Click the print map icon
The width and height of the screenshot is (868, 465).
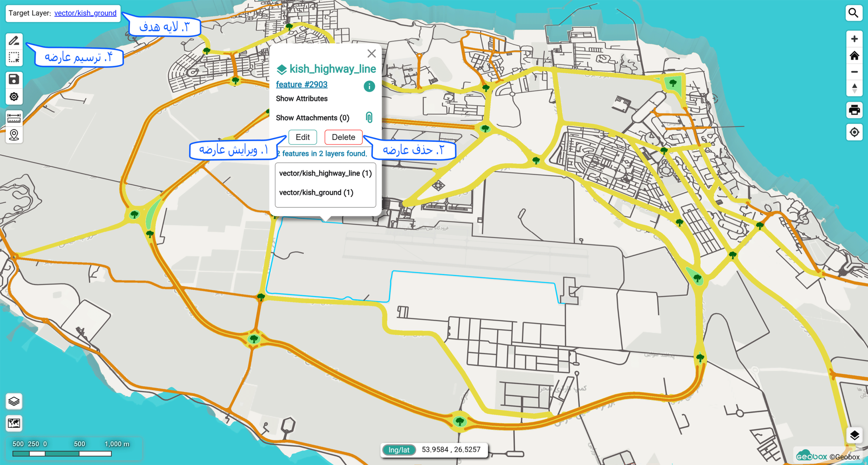(854, 110)
